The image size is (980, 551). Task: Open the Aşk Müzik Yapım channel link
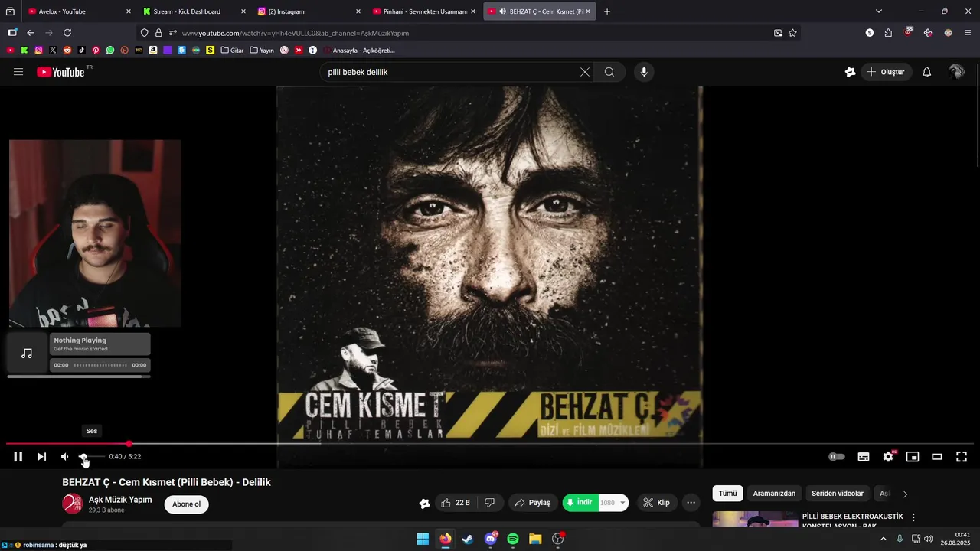click(120, 500)
